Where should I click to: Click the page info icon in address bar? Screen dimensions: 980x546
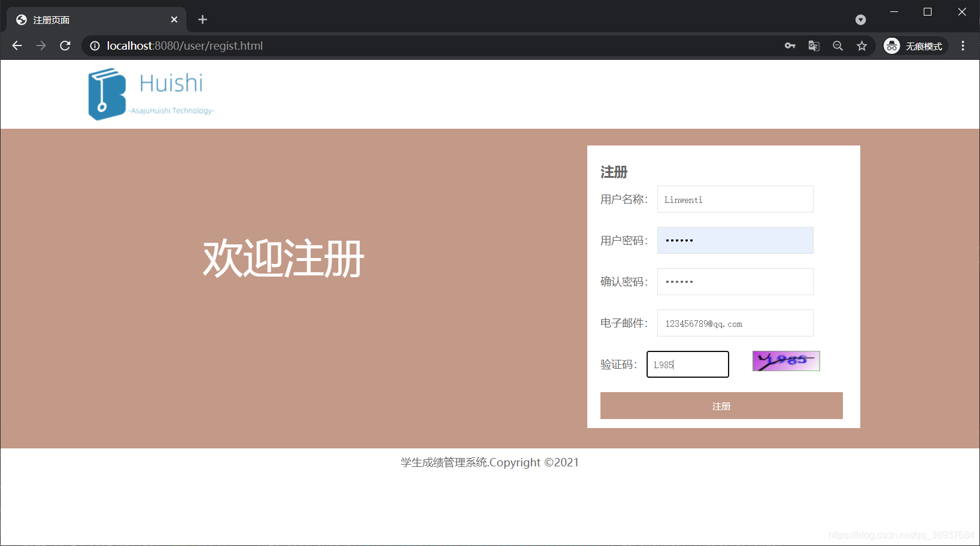coord(95,45)
